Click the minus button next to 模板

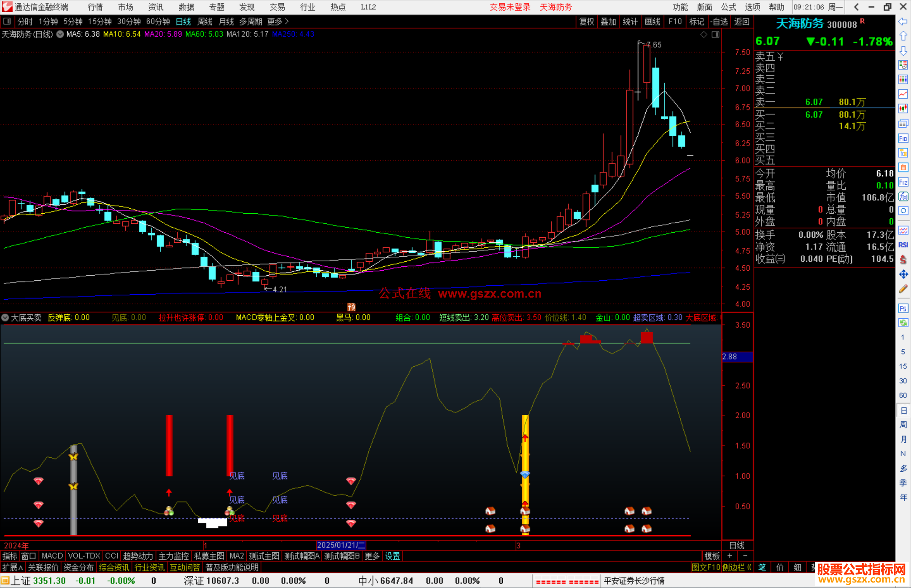click(x=745, y=556)
